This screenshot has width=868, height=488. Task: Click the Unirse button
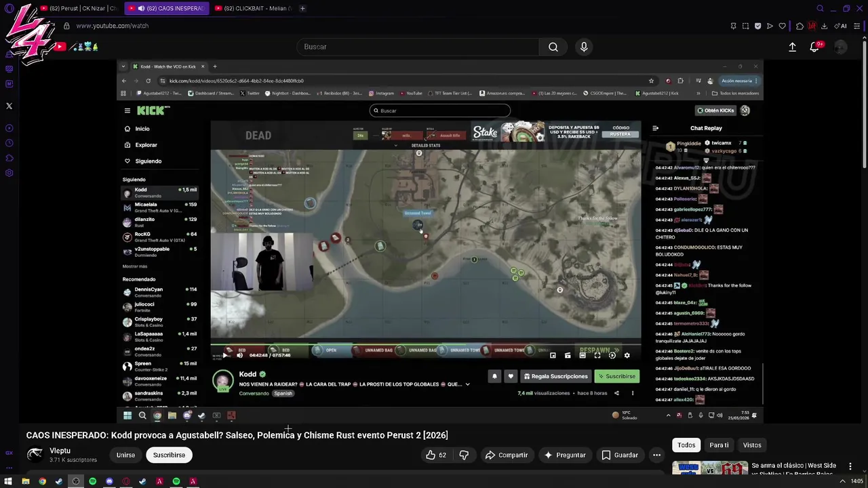click(125, 455)
